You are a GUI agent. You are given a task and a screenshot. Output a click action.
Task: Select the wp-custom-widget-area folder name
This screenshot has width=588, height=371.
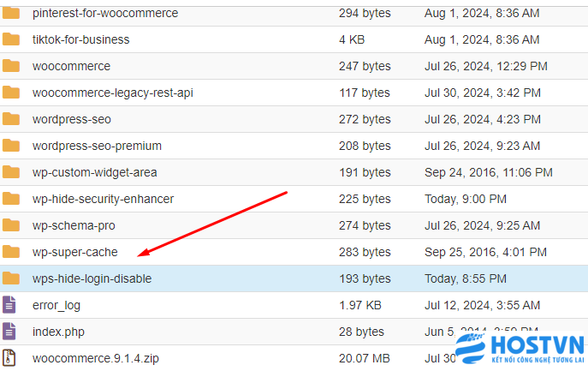(94, 172)
